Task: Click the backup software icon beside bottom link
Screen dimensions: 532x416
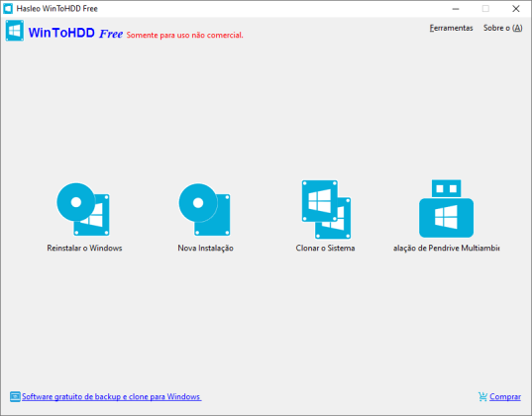Action: coord(15,396)
